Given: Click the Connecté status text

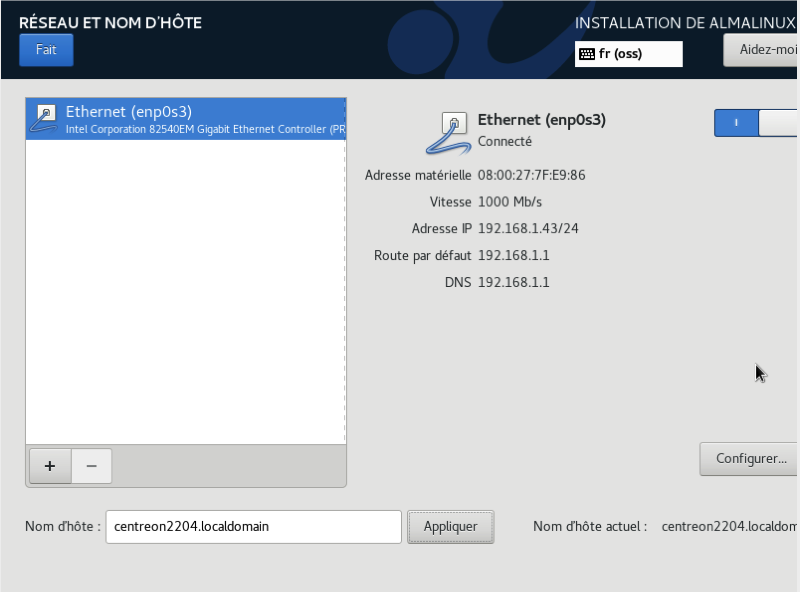Looking at the screenshot, I should point(505,141).
